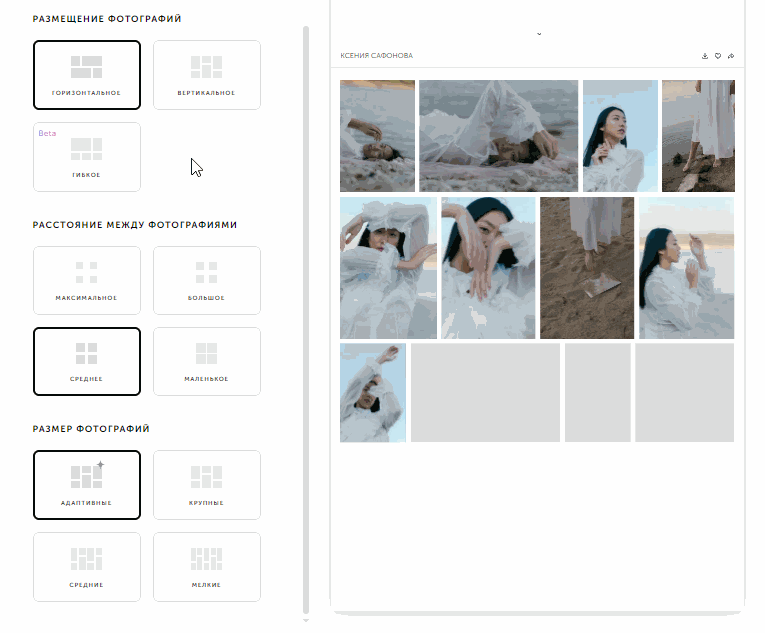Click the РАССТОЯНИЕ МЕЖДУ ФОТОГРАФИЯМИ heading
This screenshot has width=765, height=633.
[135, 225]
